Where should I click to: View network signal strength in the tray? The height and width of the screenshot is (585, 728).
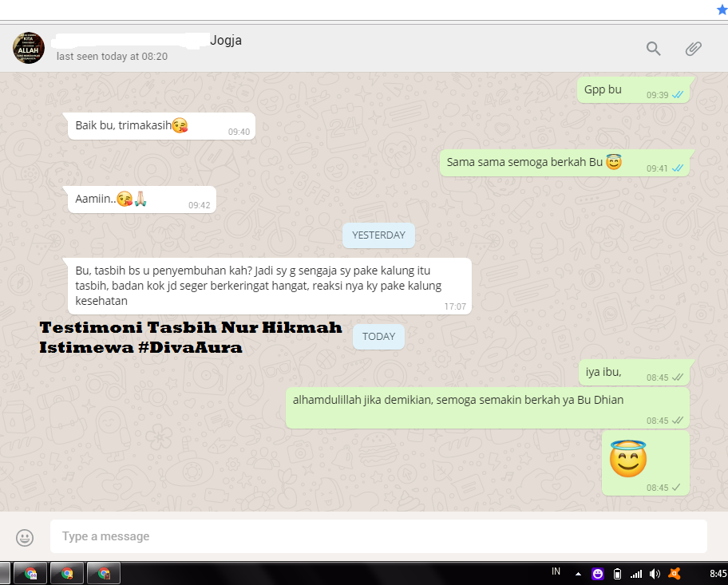[637, 573]
